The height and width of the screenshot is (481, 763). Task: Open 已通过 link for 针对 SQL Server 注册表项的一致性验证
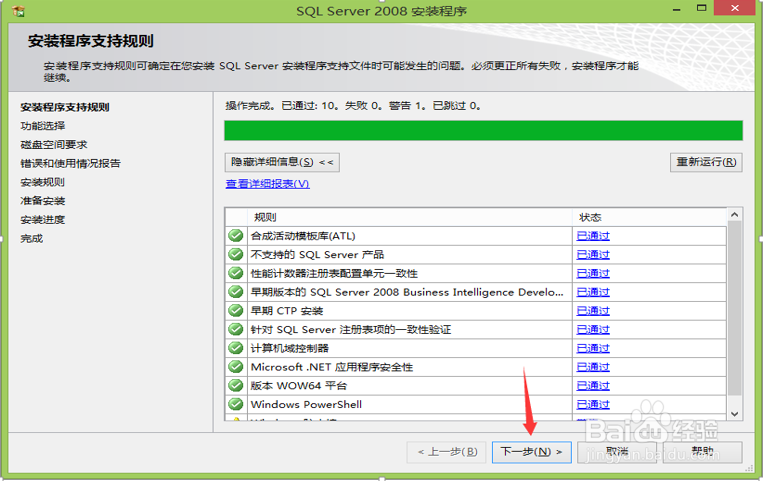(x=593, y=330)
